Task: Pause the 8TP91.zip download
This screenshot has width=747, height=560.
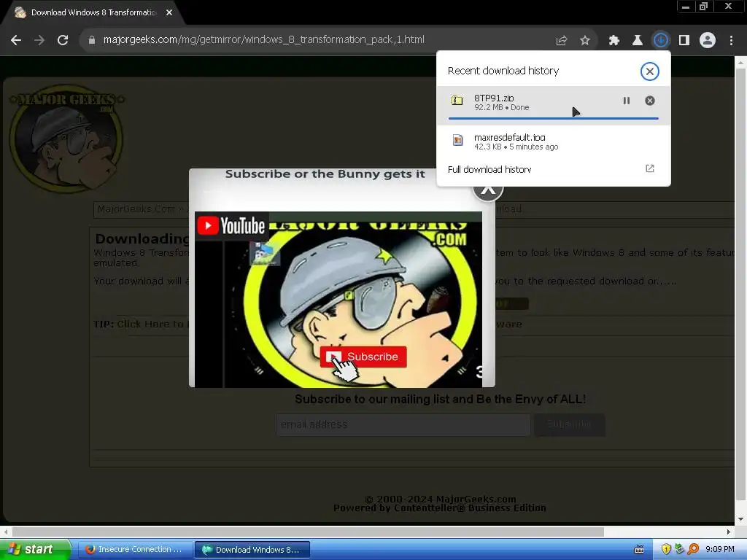Action: click(627, 101)
